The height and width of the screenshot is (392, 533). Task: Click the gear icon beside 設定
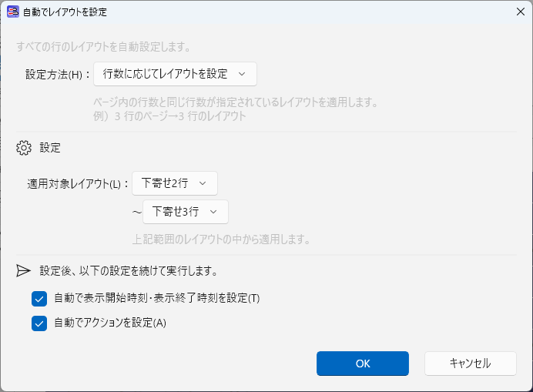pos(24,148)
